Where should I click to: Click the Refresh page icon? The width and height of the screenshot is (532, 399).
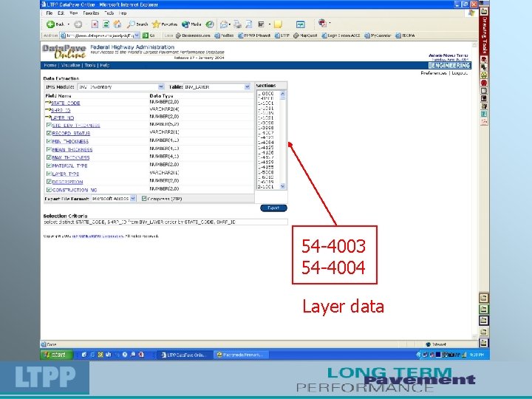[x=106, y=24]
